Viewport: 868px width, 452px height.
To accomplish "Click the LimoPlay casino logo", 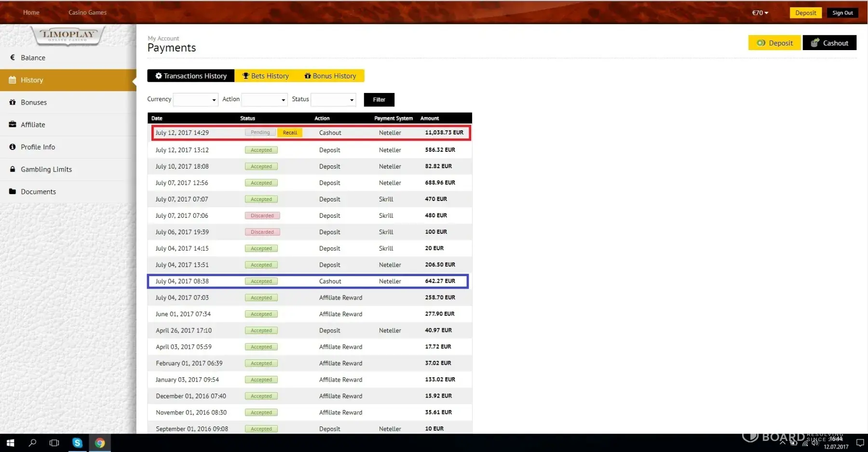I will (x=68, y=35).
